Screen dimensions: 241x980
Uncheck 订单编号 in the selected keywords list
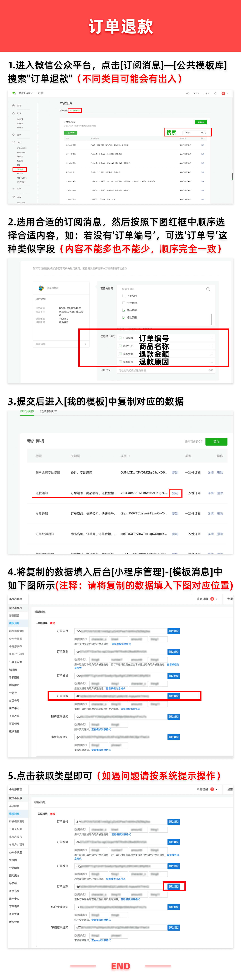120,338
